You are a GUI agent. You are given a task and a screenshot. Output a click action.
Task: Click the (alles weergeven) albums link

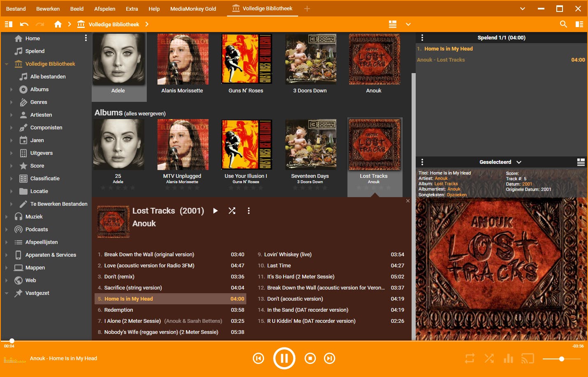[145, 113]
